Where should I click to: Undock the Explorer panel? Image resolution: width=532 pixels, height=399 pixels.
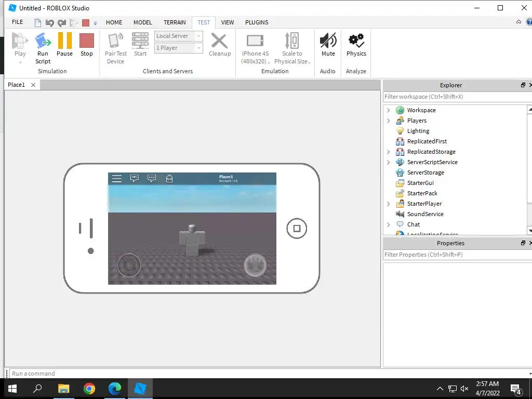click(x=523, y=85)
